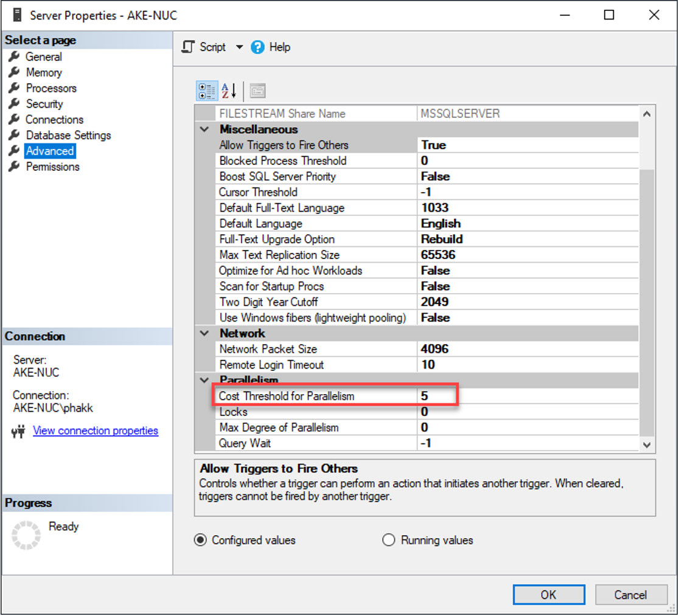The width and height of the screenshot is (679, 616).
Task: Click the wrench icon beside Memory
Action: pos(14,72)
